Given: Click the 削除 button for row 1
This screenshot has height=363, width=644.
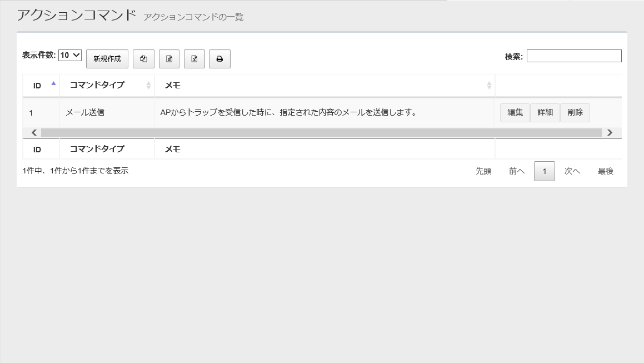Looking at the screenshot, I should 575,112.
